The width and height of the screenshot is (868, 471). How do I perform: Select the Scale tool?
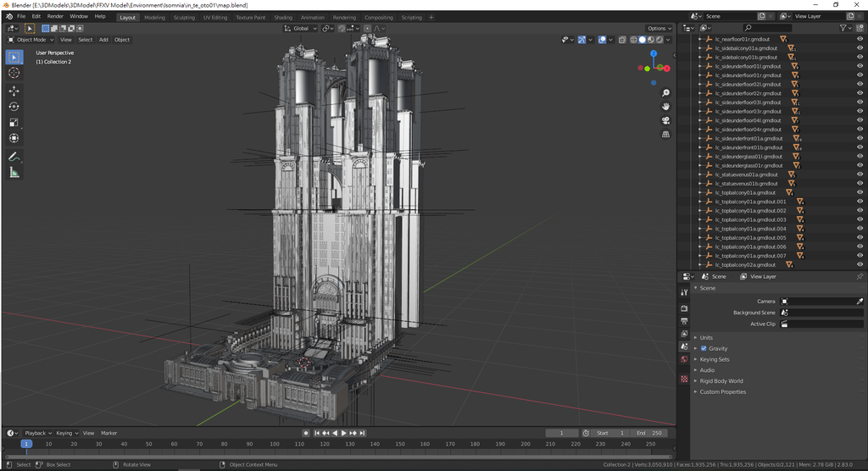click(14, 122)
